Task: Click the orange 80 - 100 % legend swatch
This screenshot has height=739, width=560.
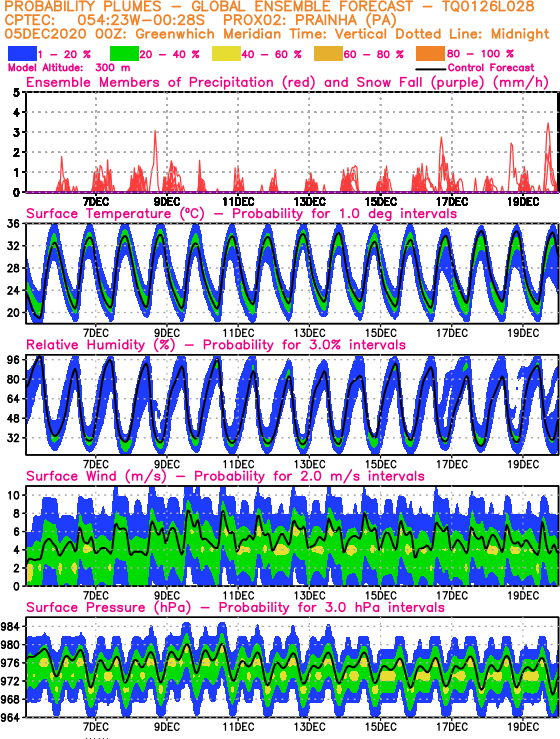Action: point(430,54)
